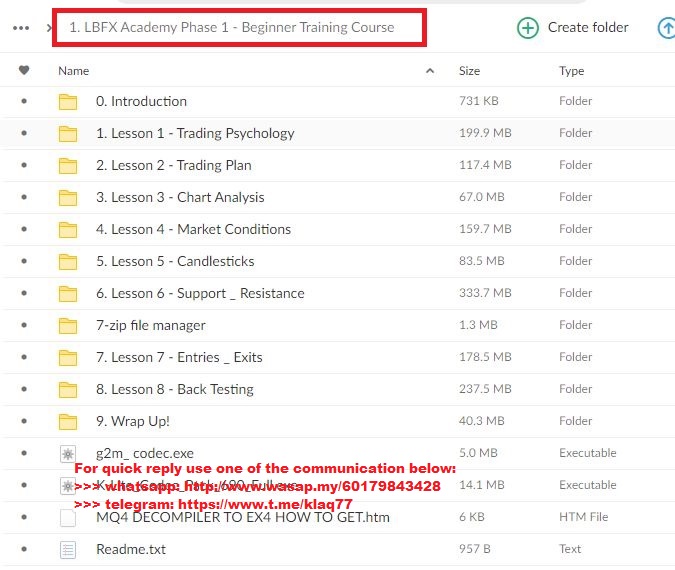Viewport: 675px width, 570px height.
Task: Click folder icon of 7-zip file manager
Action: coord(68,326)
